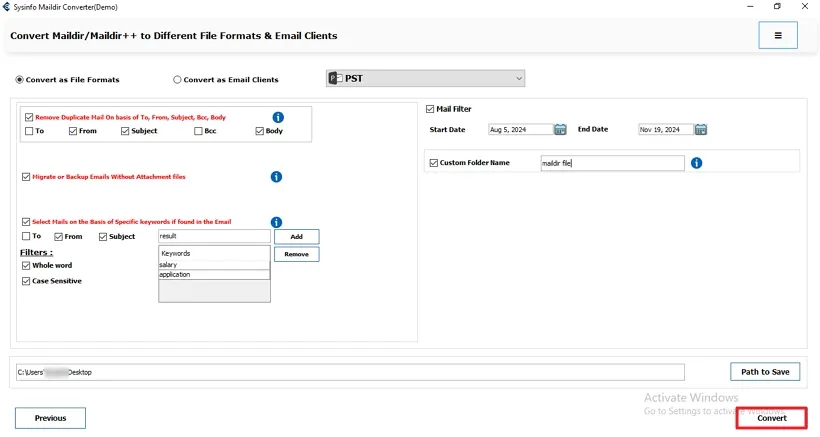Open the Start Date calendar picker
This screenshot has width=820, height=437.
(x=560, y=129)
